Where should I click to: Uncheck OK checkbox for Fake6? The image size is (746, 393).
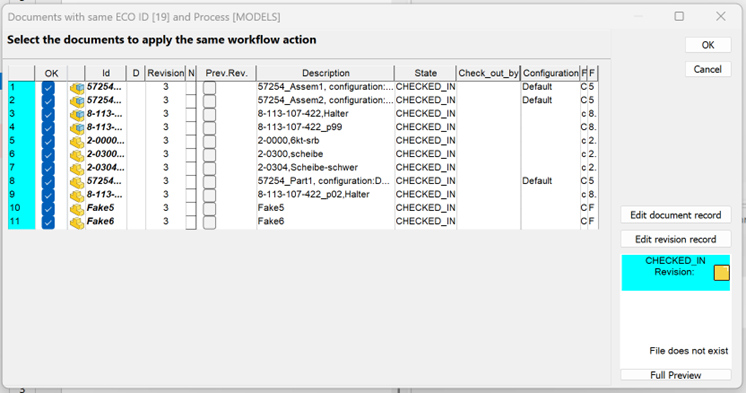[x=48, y=222]
